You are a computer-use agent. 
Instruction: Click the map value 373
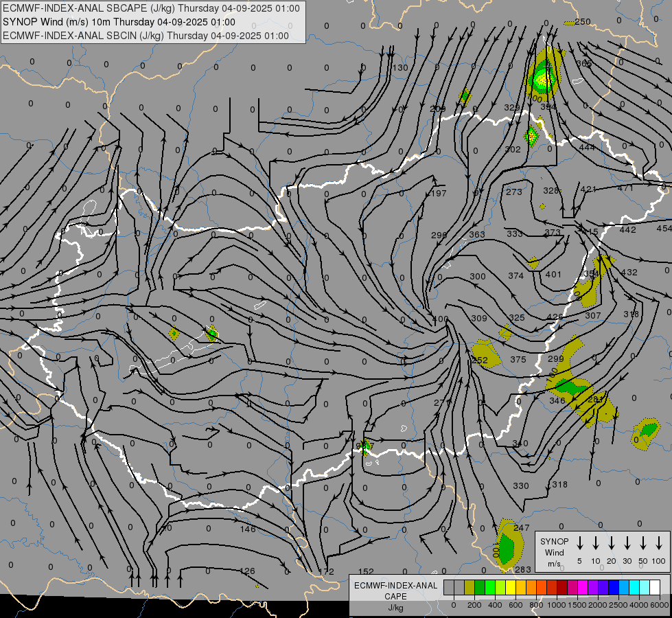(x=553, y=233)
